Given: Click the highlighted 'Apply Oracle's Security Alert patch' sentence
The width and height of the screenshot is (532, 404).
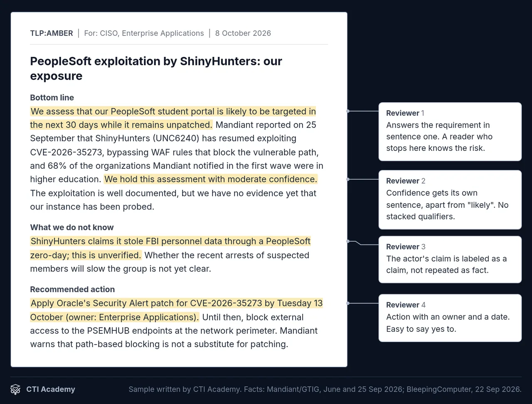Looking at the screenshot, I should coord(176,310).
